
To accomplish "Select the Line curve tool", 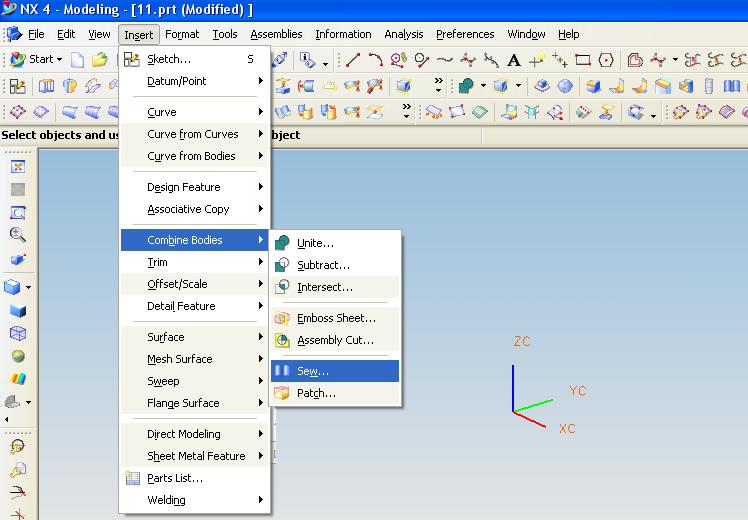I will tap(353, 60).
